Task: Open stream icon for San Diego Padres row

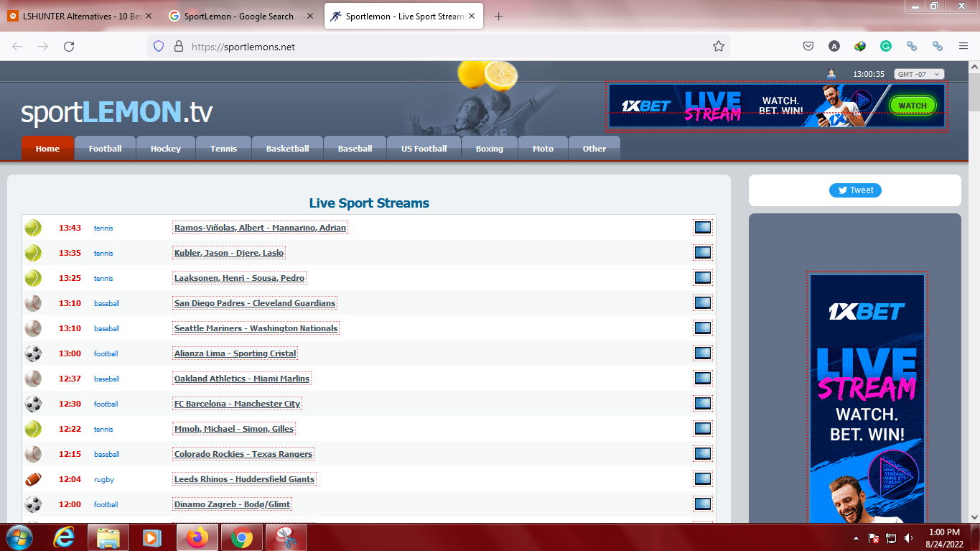Action: pos(703,303)
